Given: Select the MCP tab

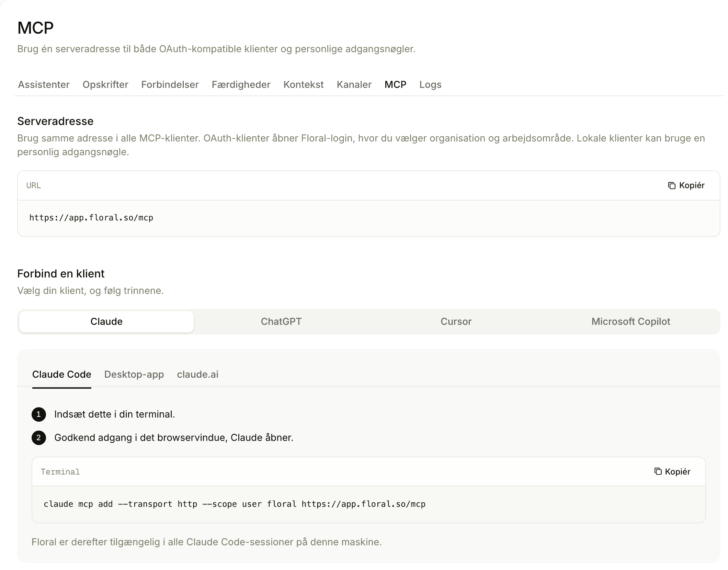Looking at the screenshot, I should pos(395,84).
